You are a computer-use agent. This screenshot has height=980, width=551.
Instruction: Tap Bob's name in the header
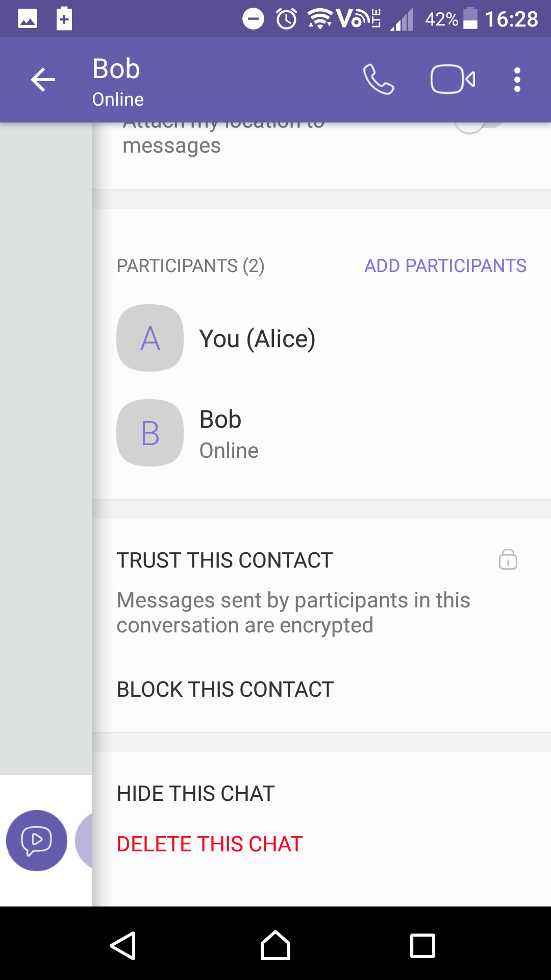[116, 69]
